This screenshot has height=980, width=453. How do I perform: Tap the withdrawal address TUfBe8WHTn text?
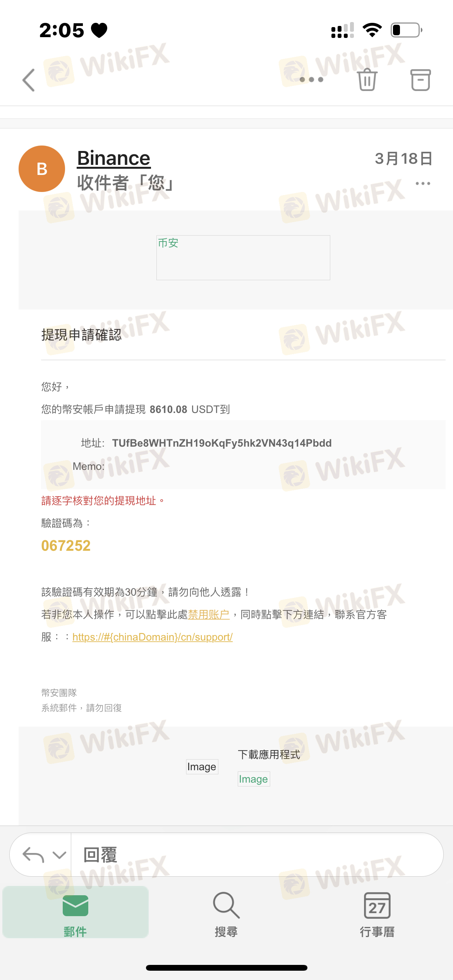tap(222, 443)
